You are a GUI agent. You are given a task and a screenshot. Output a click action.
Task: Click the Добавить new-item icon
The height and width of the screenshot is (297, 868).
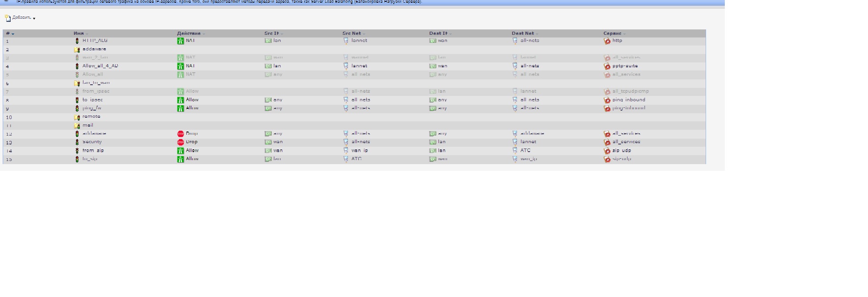8,18
